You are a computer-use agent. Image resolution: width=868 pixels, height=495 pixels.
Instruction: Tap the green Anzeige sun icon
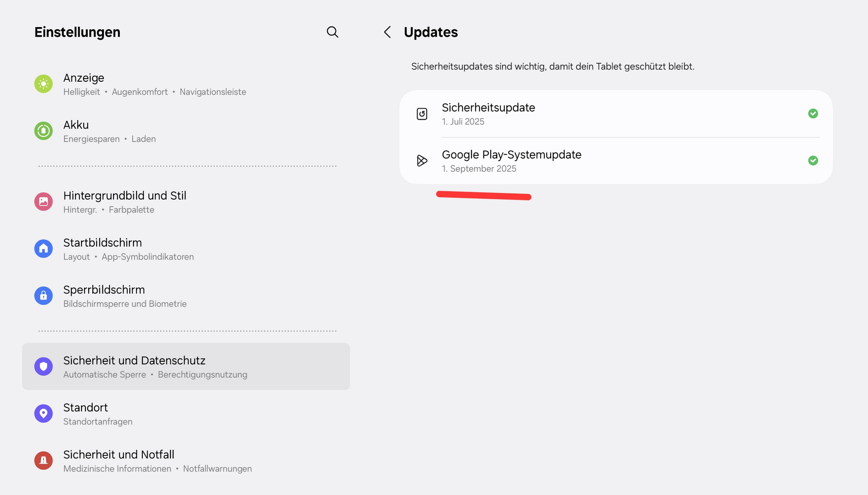[x=43, y=84]
